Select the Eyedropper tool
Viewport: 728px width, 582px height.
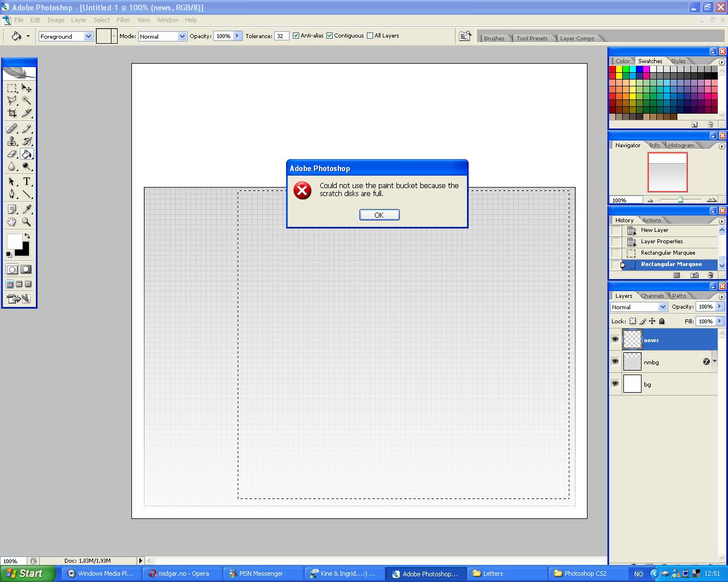point(27,210)
